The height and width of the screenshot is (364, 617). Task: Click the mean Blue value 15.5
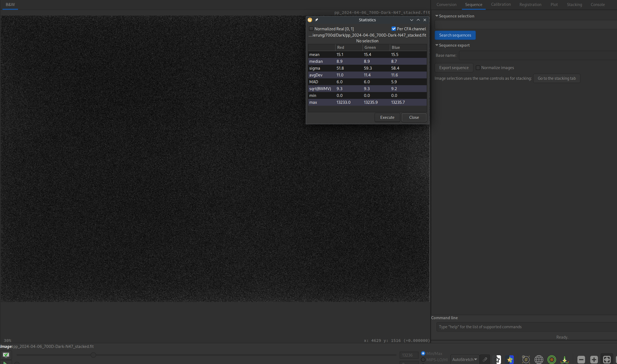click(x=395, y=55)
